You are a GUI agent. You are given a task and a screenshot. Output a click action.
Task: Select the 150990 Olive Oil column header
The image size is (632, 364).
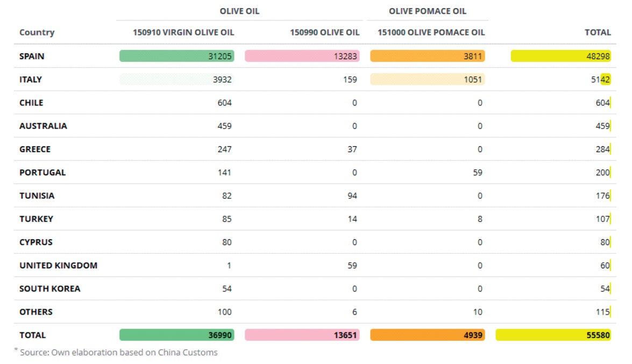tap(324, 32)
